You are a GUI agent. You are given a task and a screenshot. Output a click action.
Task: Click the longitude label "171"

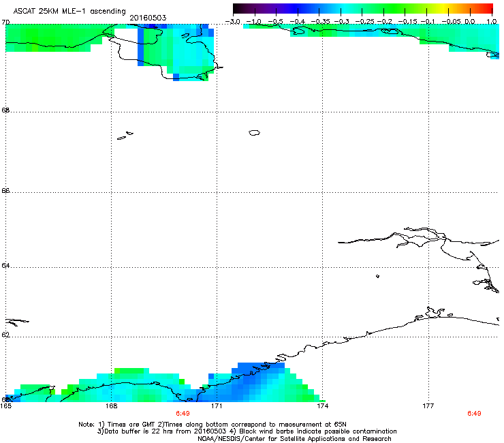(x=217, y=406)
